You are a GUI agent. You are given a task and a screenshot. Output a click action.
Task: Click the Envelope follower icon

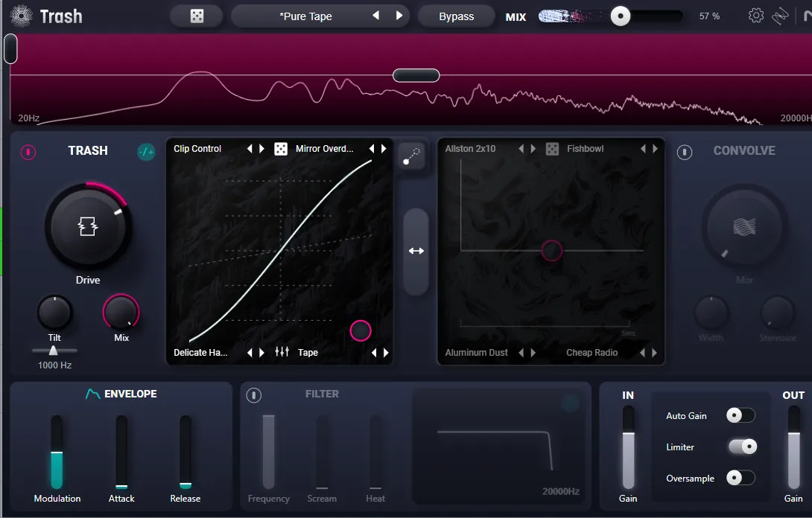pyautogui.click(x=92, y=394)
